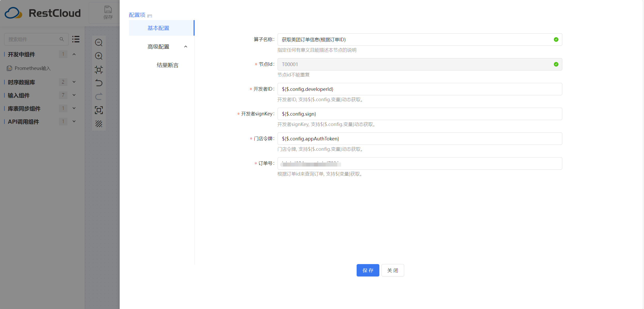Click the 开发者signKey input field
The width and height of the screenshot is (644, 309).
[419, 114]
